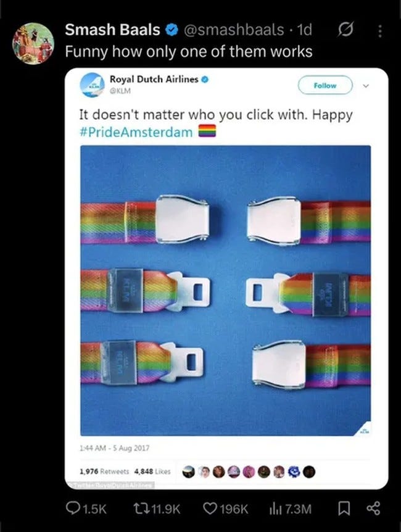
Task: Open Smash Baals profile avatar
Action: tap(33, 43)
